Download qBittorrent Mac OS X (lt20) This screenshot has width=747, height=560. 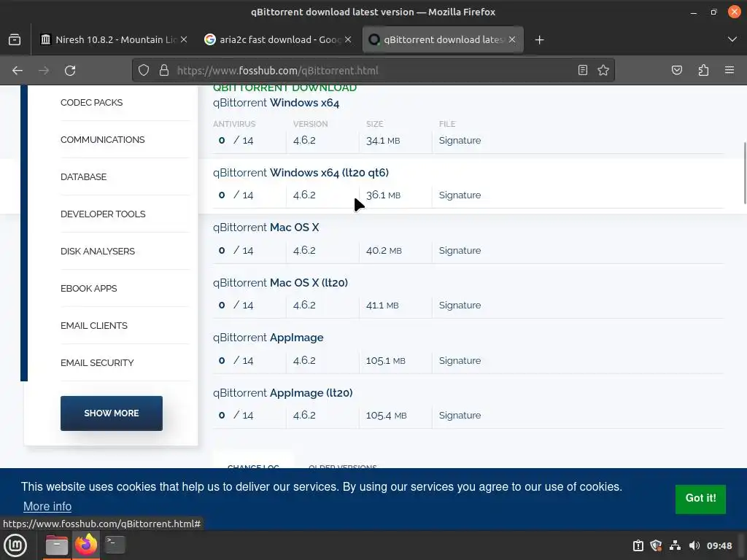280,283
